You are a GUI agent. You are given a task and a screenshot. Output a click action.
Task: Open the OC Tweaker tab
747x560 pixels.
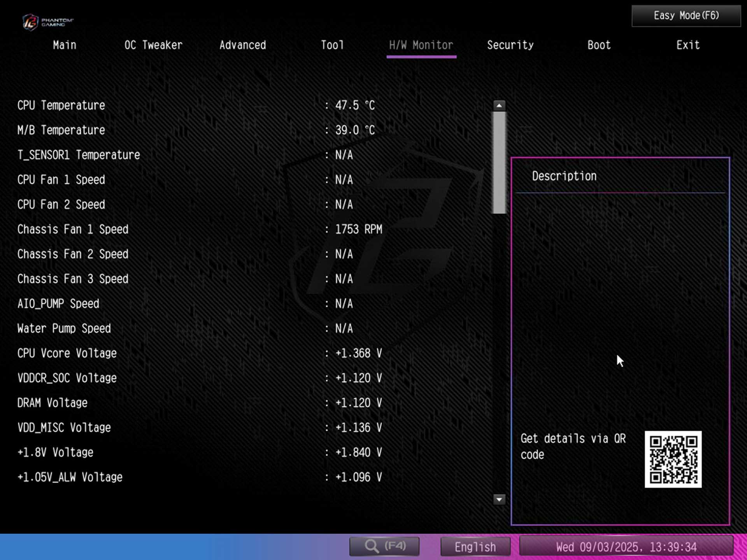pyautogui.click(x=154, y=45)
